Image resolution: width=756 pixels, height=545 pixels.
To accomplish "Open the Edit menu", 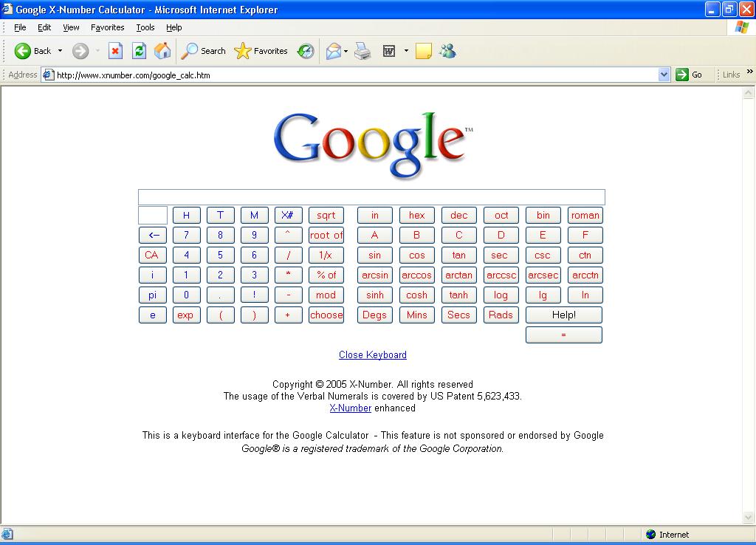I will coord(44,27).
